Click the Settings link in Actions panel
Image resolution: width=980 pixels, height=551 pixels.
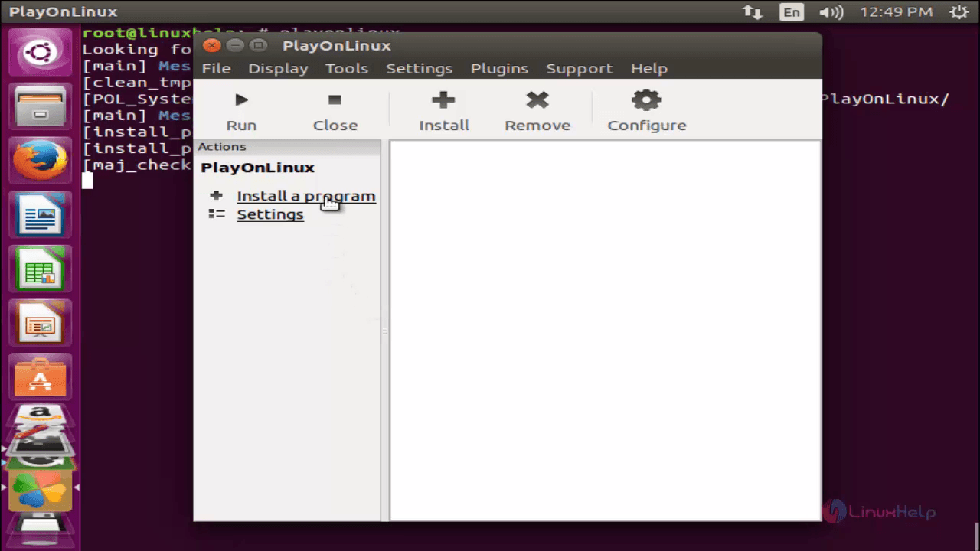coord(270,214)
